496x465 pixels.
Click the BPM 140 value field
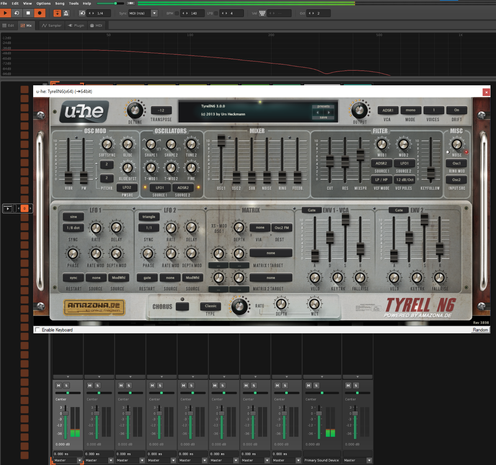click(x=193, y=13)
